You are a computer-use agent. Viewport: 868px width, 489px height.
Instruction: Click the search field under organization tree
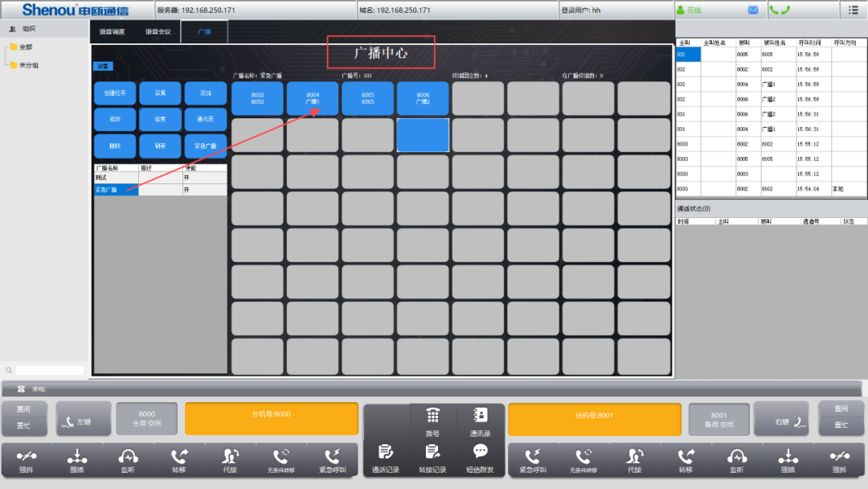(49, 370)
